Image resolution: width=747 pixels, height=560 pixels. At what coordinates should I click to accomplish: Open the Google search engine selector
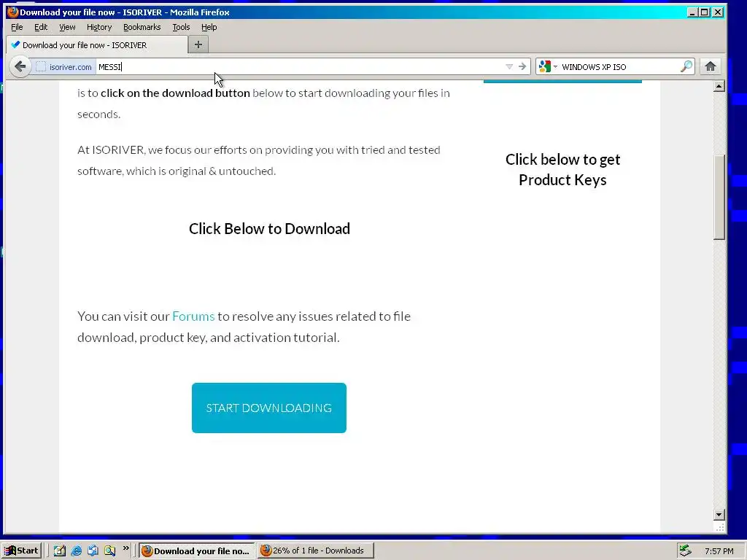coord(548,66)
